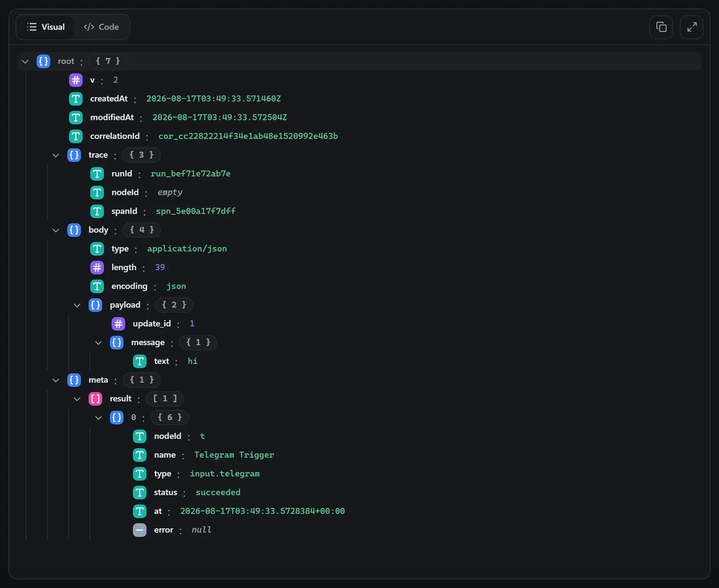Collapse the meta object chevron
This screenshot has height=588, width=719.
pos(56,380)
